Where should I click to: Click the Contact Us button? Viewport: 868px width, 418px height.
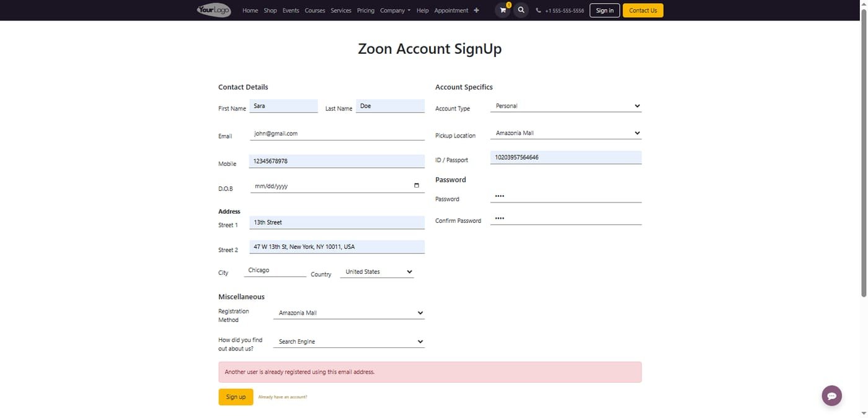(643, 11)
